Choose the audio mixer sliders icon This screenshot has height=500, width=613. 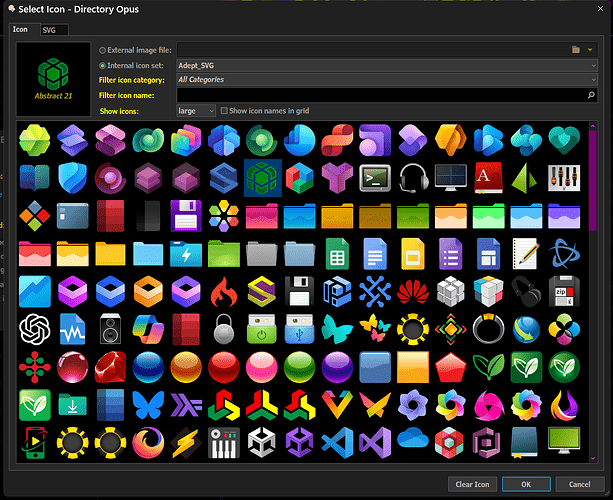(x=564, y=178)
